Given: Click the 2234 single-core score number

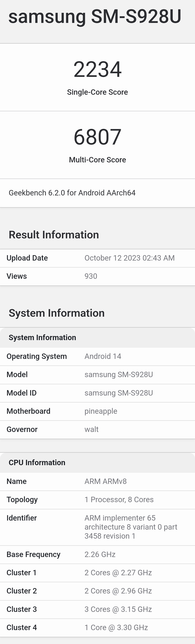Looking at the screenshot, I should pyautogui.click(x=97, y=69).
